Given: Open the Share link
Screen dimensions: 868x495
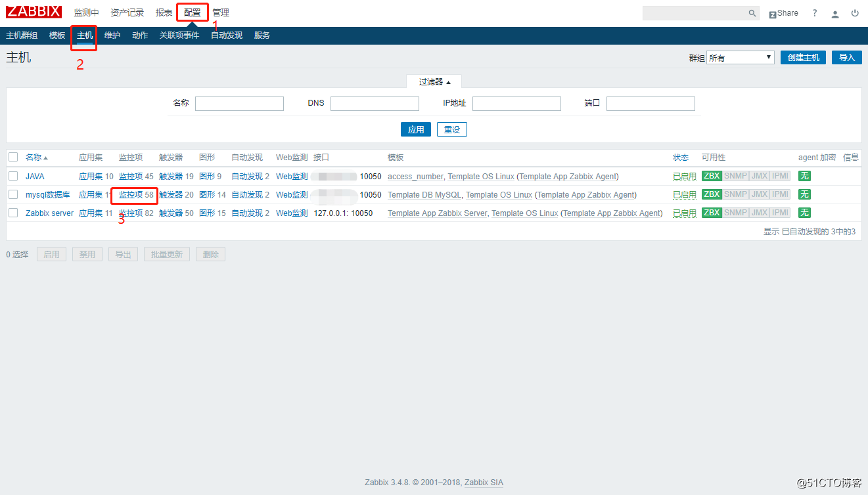Looking at the screenshot, I should pos(783,13).
